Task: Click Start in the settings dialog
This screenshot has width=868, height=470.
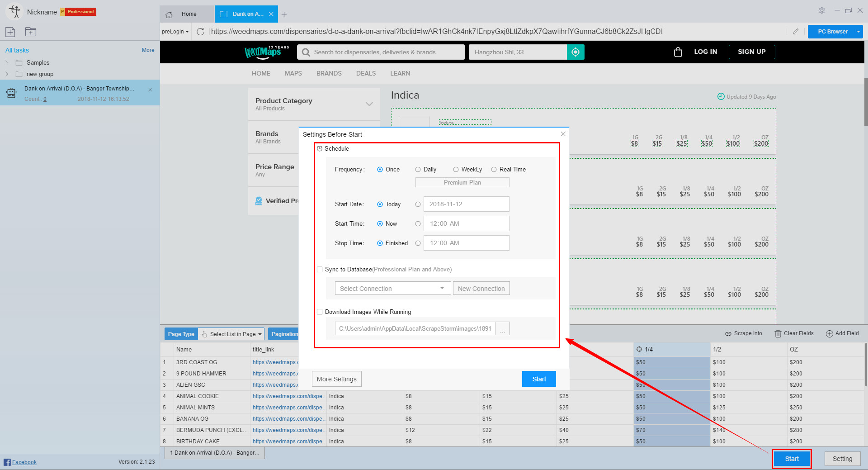Action: (x=539, y=379)
